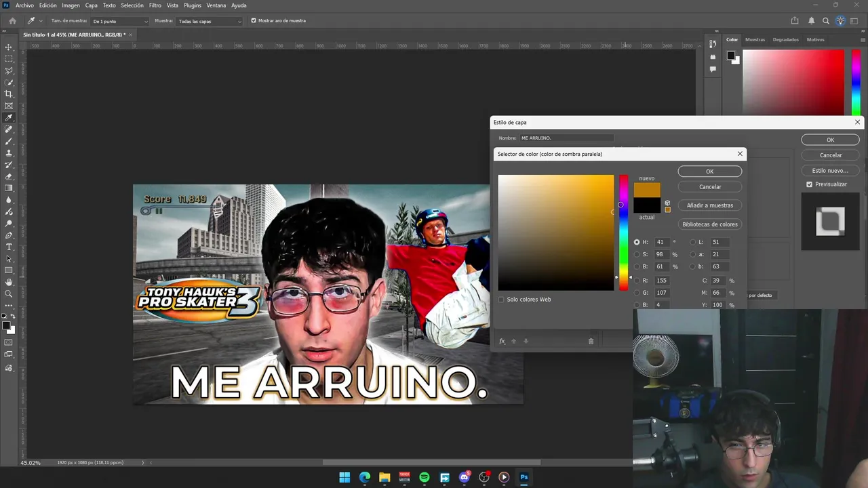
Task: Switch to the Degradados tab
Action: point(785,39)
